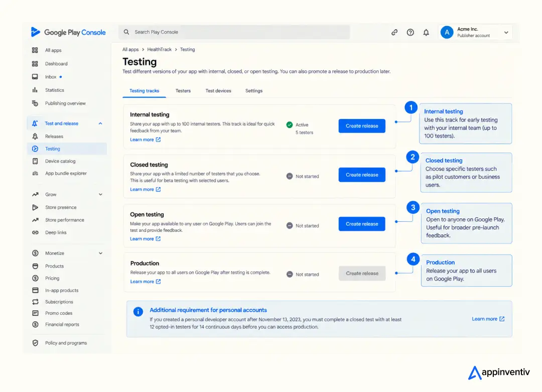Open Learn more under Open testing

coord(145,239)
